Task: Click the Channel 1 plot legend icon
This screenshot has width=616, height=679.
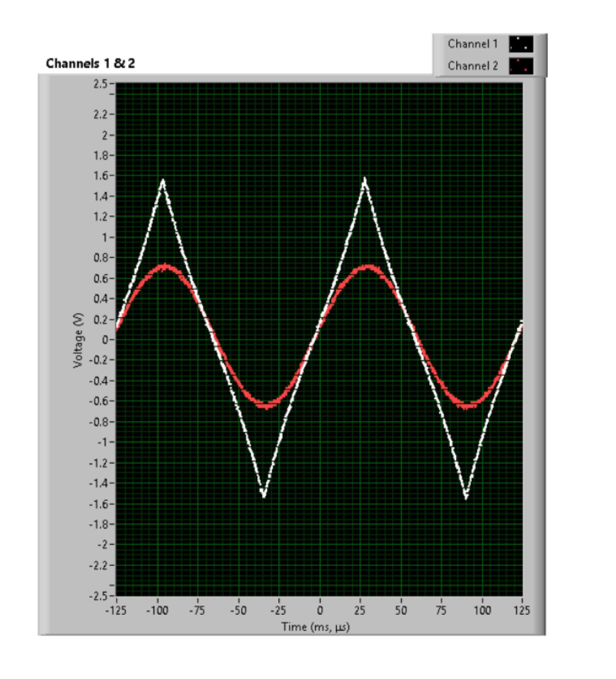Action: click(521, 44)
